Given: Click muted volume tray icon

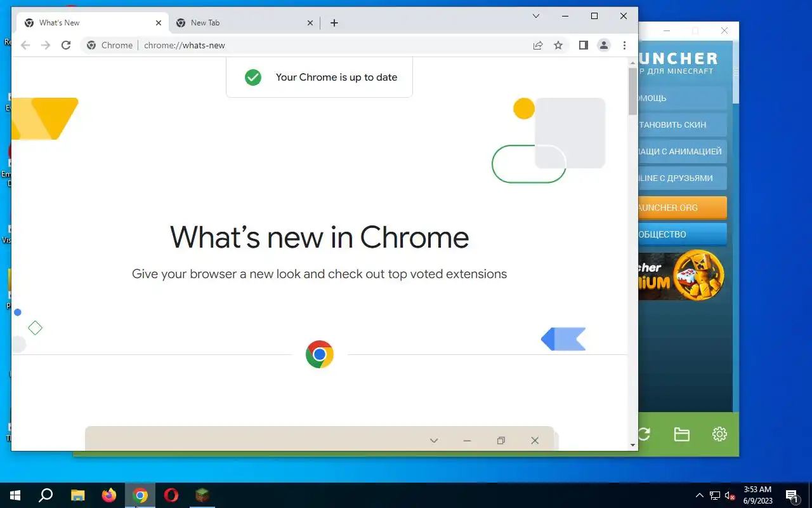Looking at the screenshot, I should point(730,495).
